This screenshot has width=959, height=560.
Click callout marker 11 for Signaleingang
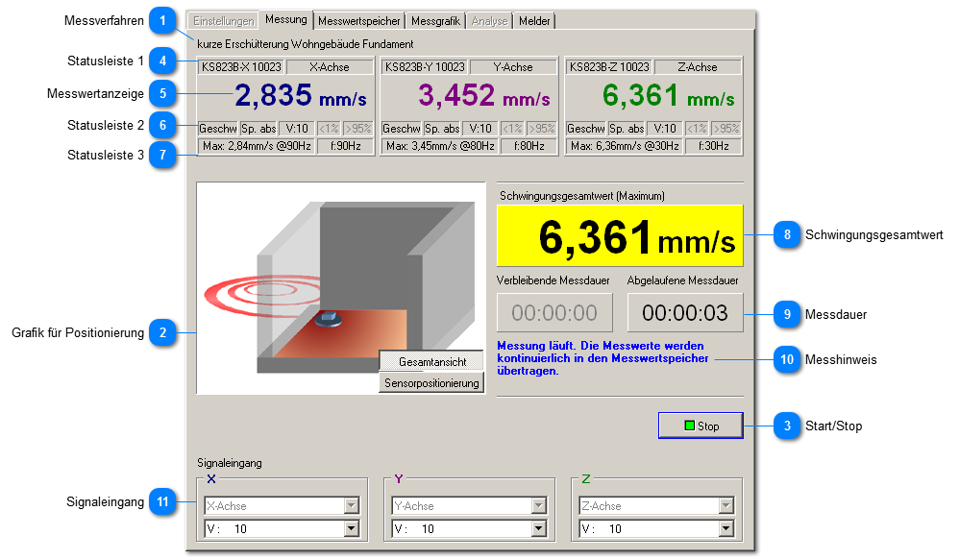point(164,501)
